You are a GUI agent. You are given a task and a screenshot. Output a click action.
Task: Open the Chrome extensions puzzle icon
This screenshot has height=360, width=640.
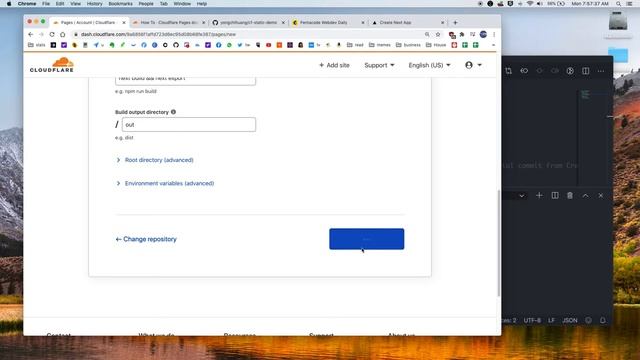tap(462, 34)
